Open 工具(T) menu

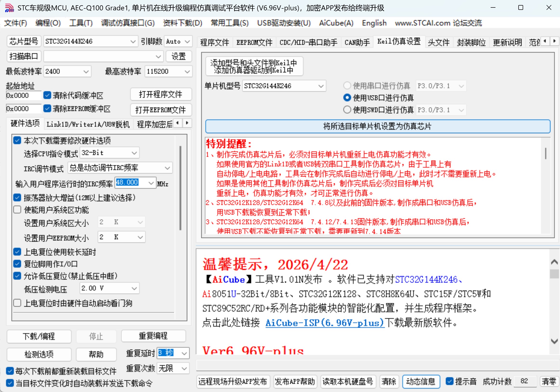pyautogui.click(x=81, y=23)
